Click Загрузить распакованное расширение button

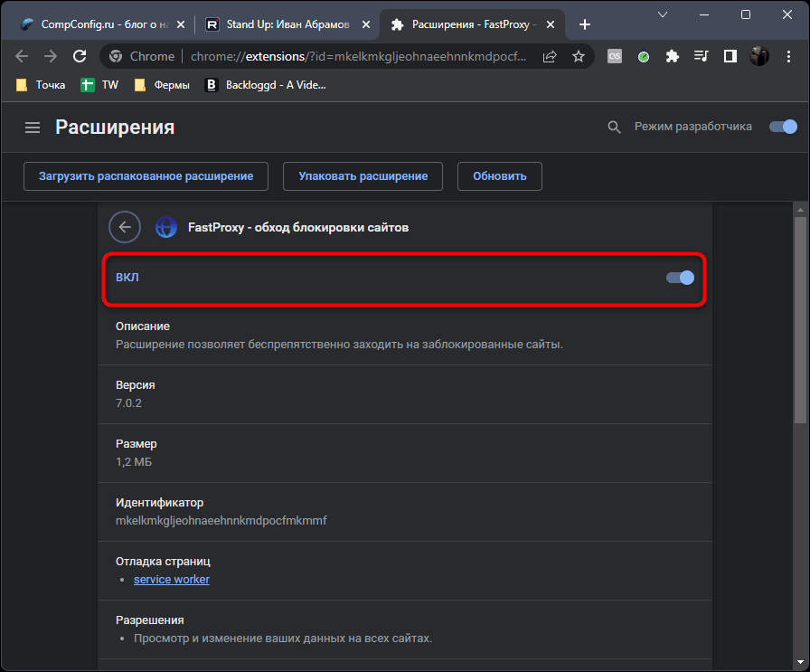(146, 176)
